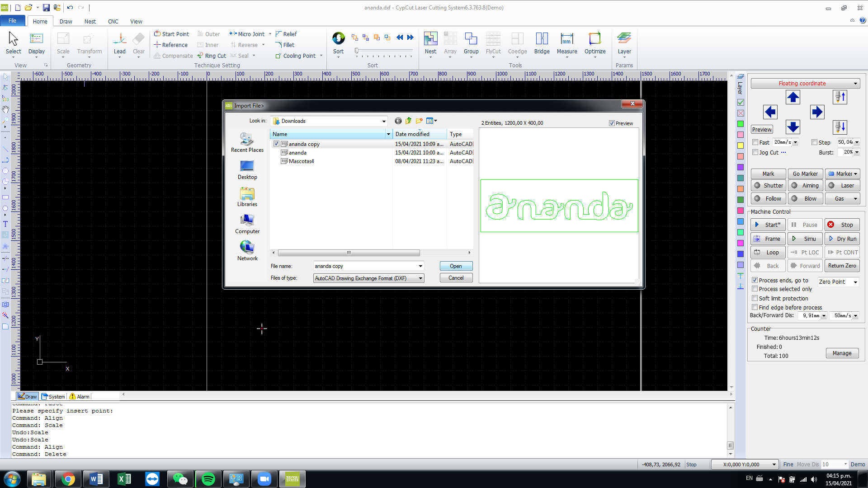The height and width of the screenshot is (488, 868).
Task: Select the Bridge tool icon
Action: (x=542, y=39)
